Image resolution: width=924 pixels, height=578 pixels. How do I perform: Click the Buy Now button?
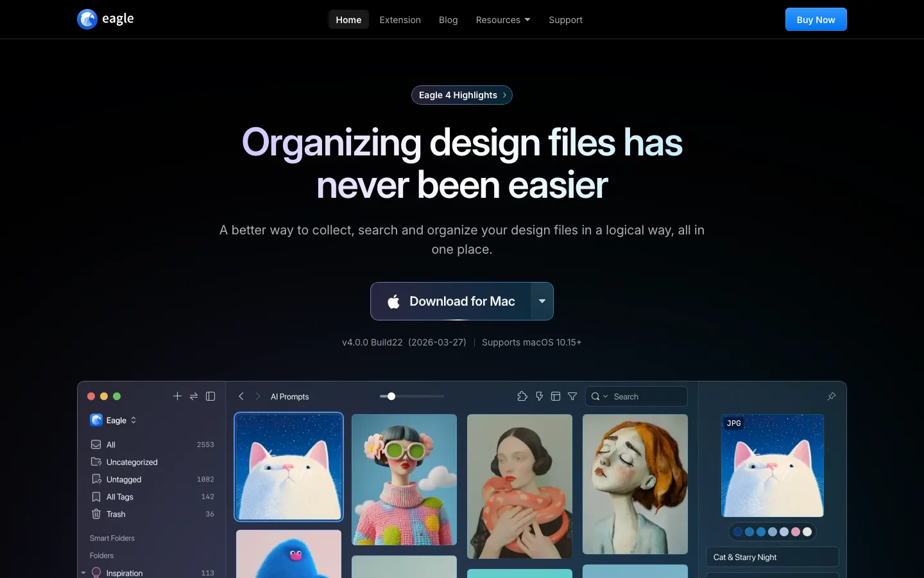[x=816, y=19]
